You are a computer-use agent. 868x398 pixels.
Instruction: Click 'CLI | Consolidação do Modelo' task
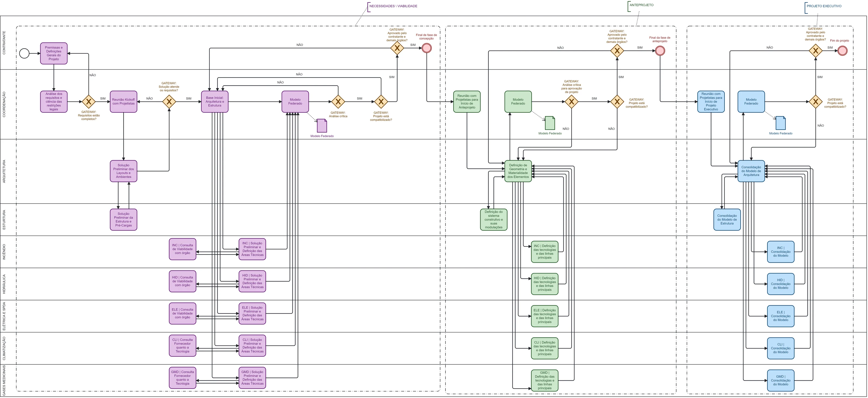coord(781,348)
